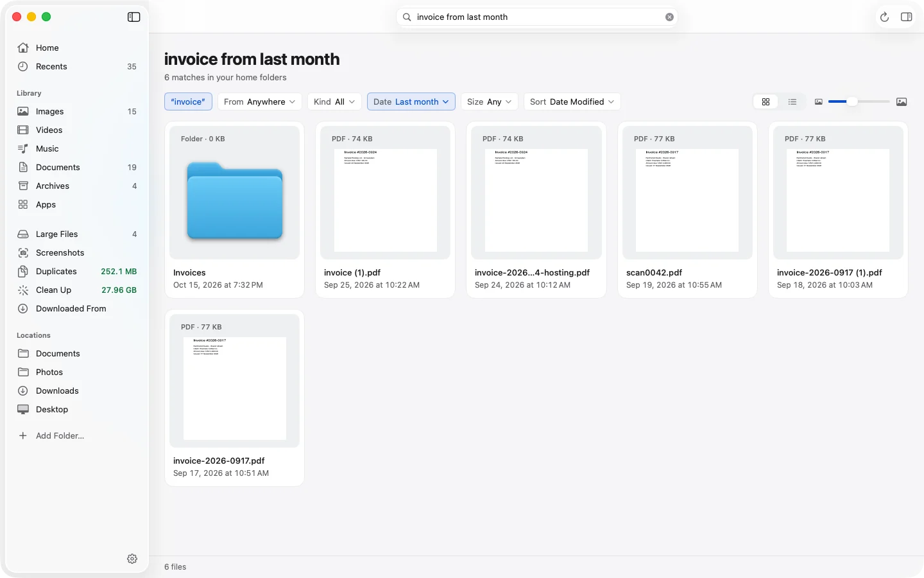The image size is (924, 578).
Task: Click the date Sep 25, 2026 at 10:22 AM
Action: coord(372,285)
